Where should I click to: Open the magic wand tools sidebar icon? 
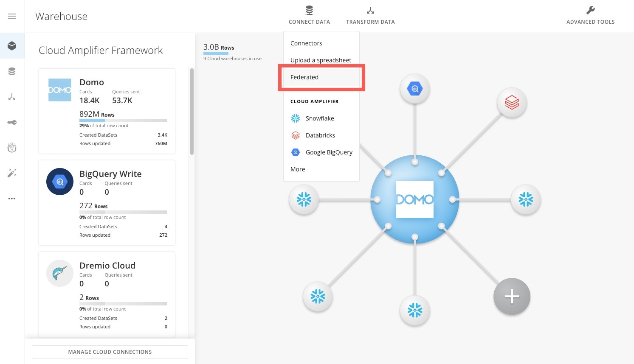(12, 173)
